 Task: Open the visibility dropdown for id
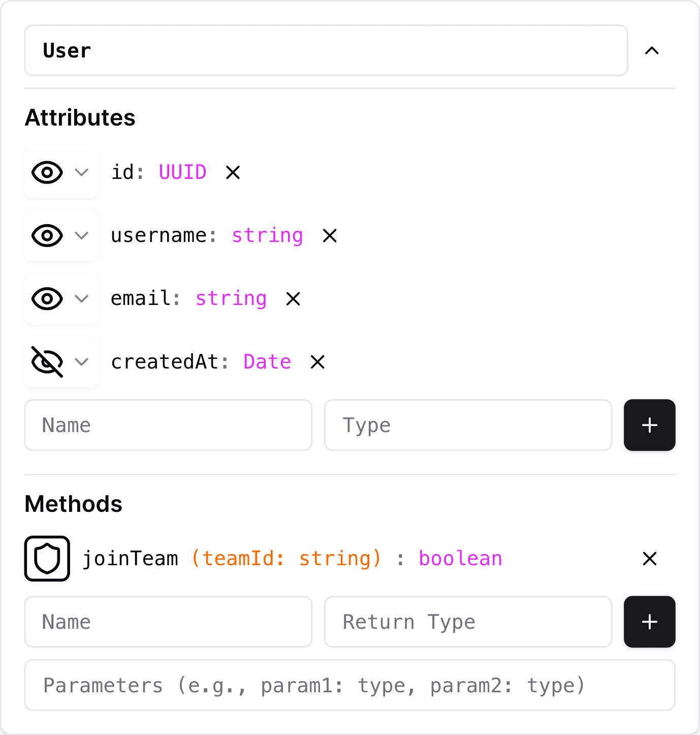pyautogui.click(x=81, y=172)
